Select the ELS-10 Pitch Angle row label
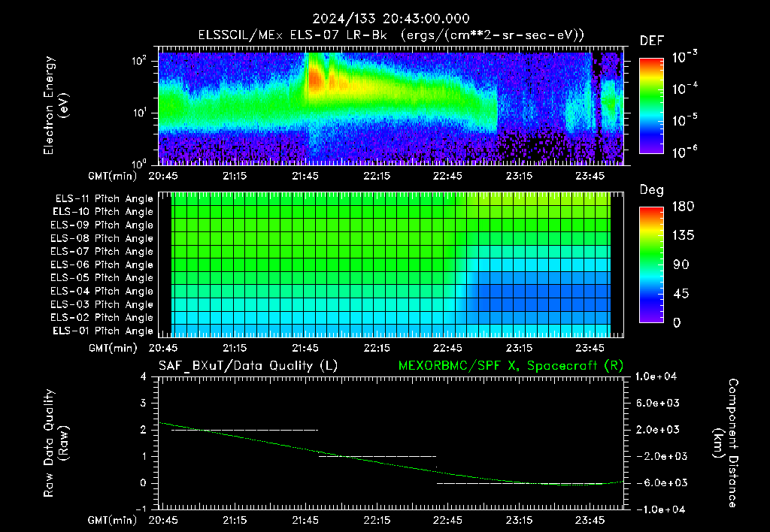 click(x=103, y=212)
